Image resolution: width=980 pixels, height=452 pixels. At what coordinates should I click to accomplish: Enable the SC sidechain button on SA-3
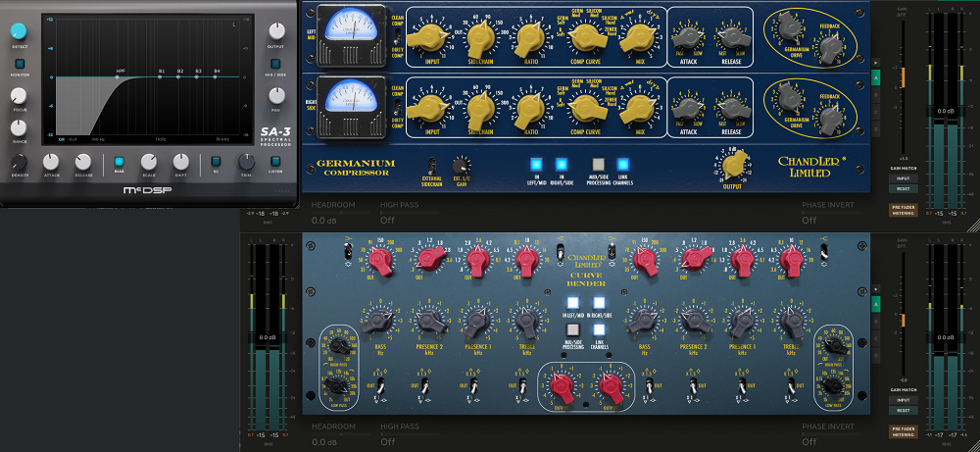point(216,162)
